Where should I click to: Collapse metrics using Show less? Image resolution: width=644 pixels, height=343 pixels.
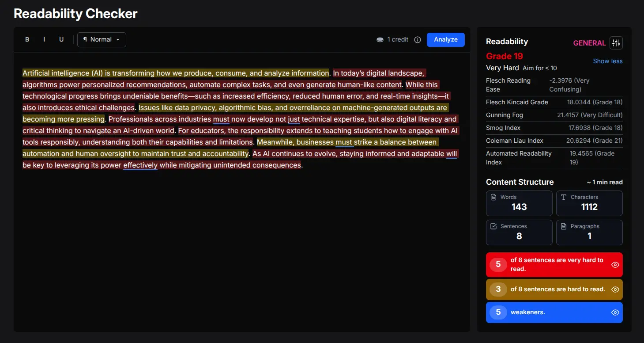pos(608,61)
